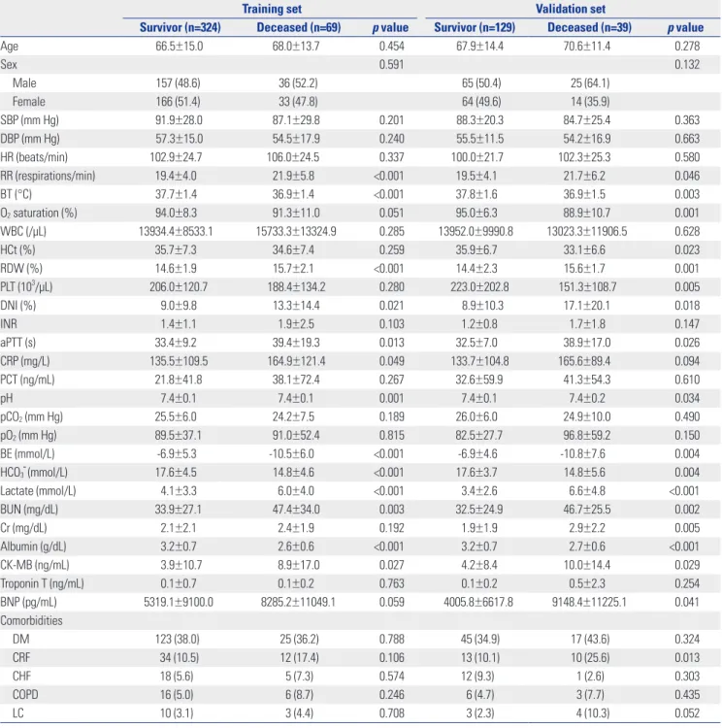Select the 'Sex' row label
Image resolution: width=722 pixels, height=728 pixels.
coord(9,64)
